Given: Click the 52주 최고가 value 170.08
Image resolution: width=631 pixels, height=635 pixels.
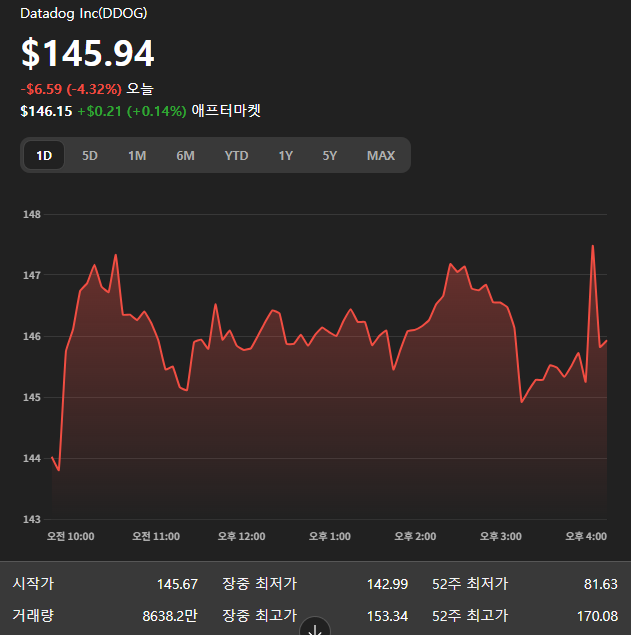Looking at the screenshot, I should pos(597,616).
